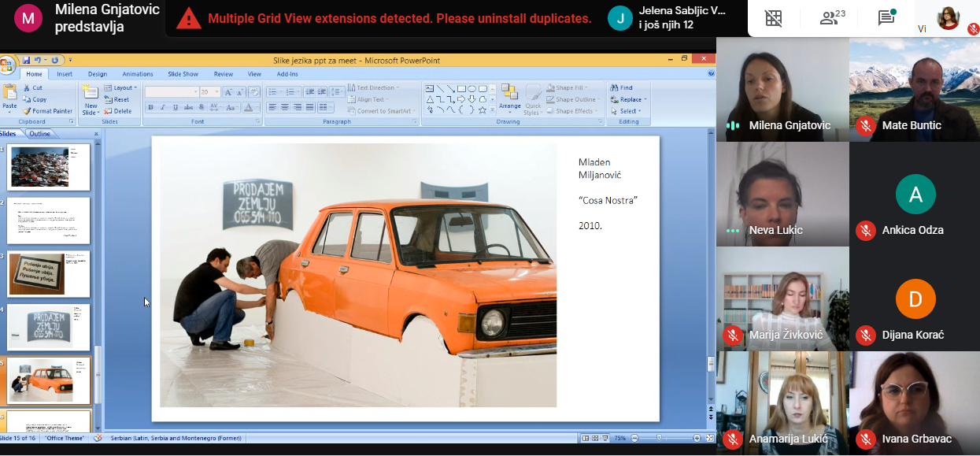Select the Format Painter tool
Viewport: 980px width, 456px height.
(47, 111)
